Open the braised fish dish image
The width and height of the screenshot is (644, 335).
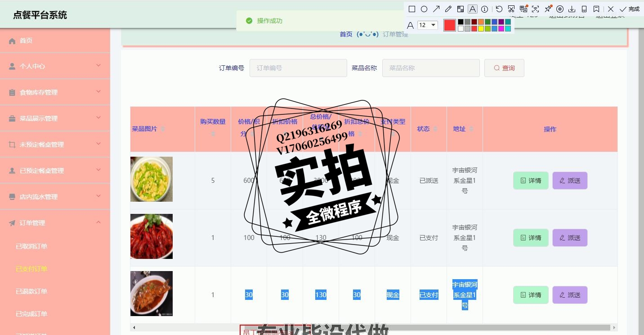point(152,294)
